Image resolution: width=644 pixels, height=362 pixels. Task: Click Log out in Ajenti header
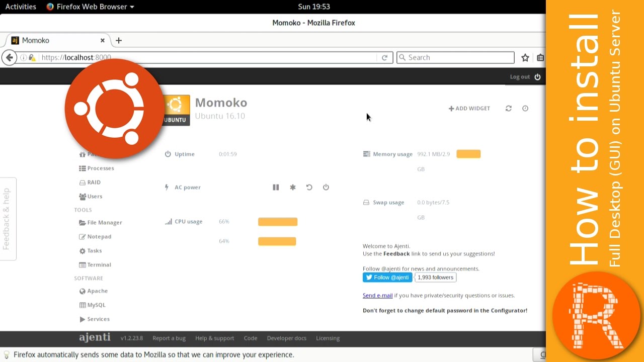(x=520, y=77)
